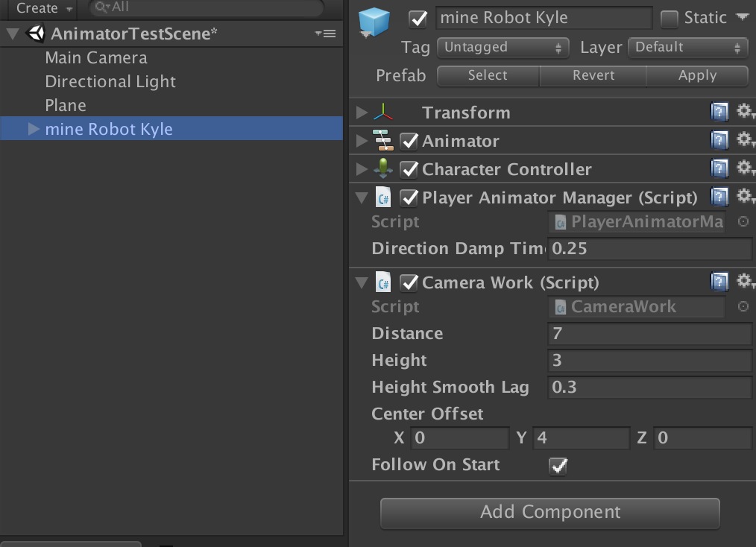
Task: Click object picker circle for PlayerAnimatorManager script
Action: tap(743, 221)
